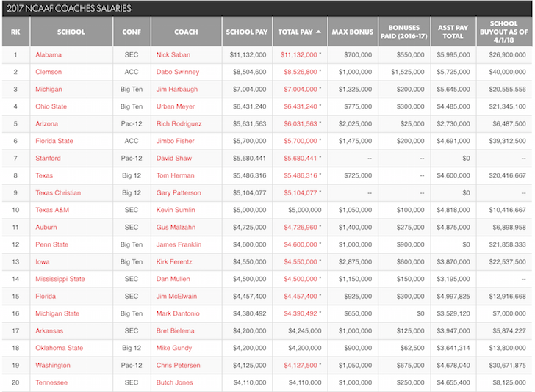
Task: Sort by Asst Pay Total header
Action: (453, 32)
